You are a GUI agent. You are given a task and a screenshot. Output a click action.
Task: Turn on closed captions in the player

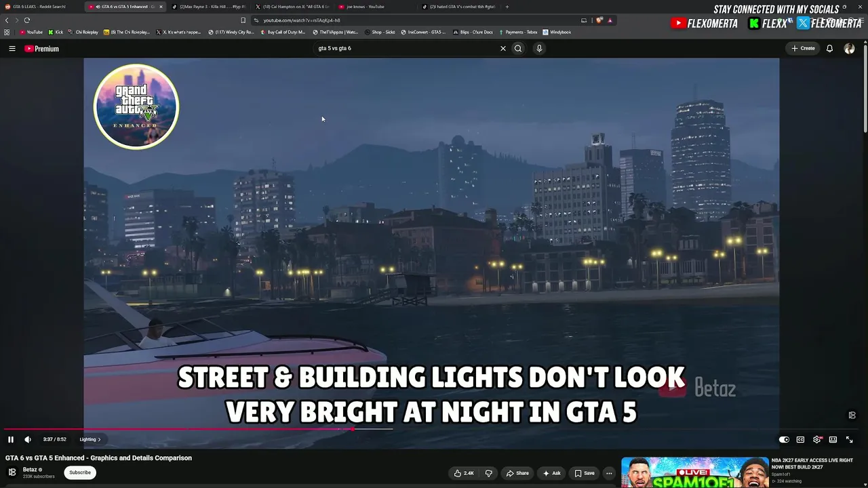pyautogui.click(x=800, y=439)
